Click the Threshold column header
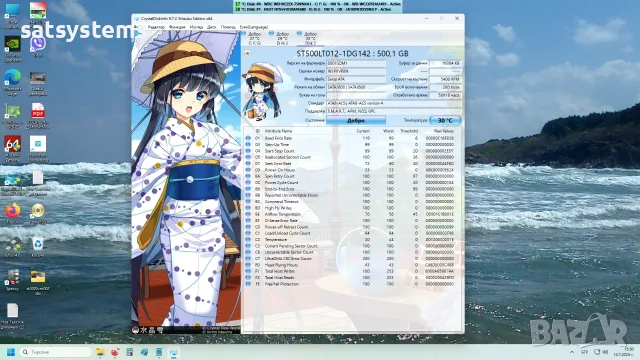Image resolution: width=640 pixels, height=360 pixels. [x=409, y=131]
